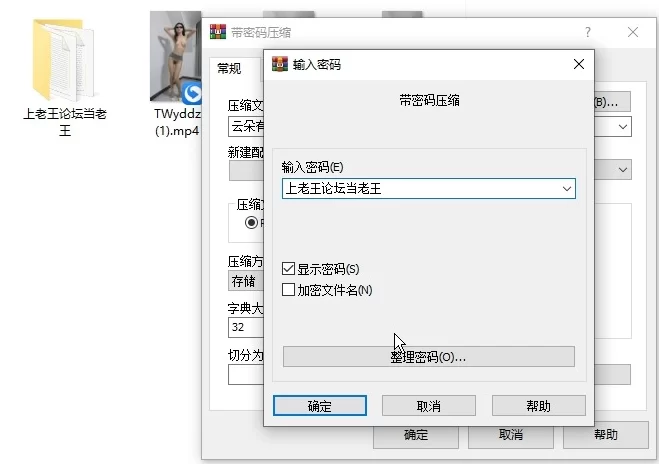Image resolution: width=659 pixels, height=464 pixels.
Task: Click the archive name field starting 云朵有
Action: [x=246, y=127]
